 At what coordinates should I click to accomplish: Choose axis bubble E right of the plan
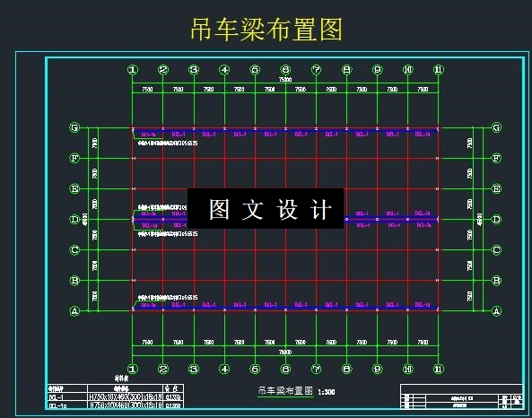[x=496, y=188]
